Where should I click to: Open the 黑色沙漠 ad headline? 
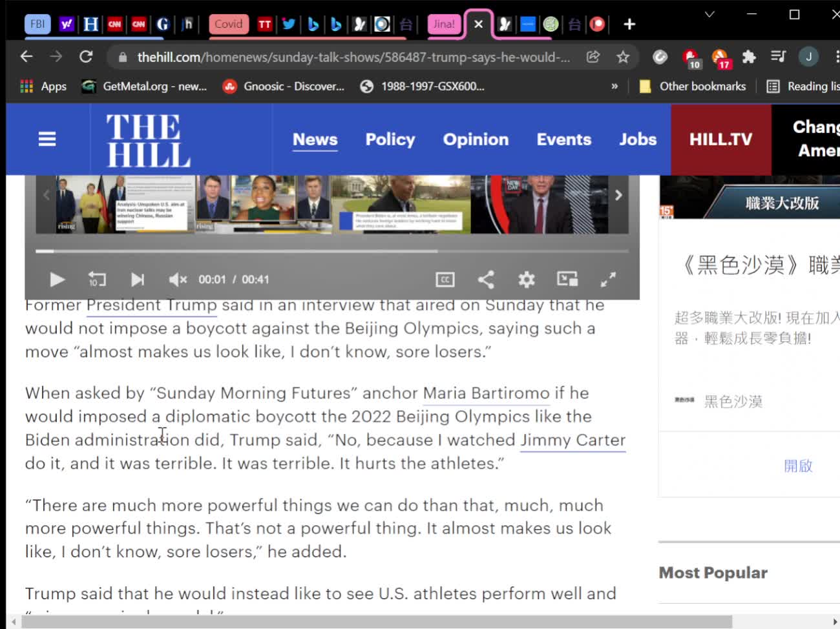click(761, 265)
